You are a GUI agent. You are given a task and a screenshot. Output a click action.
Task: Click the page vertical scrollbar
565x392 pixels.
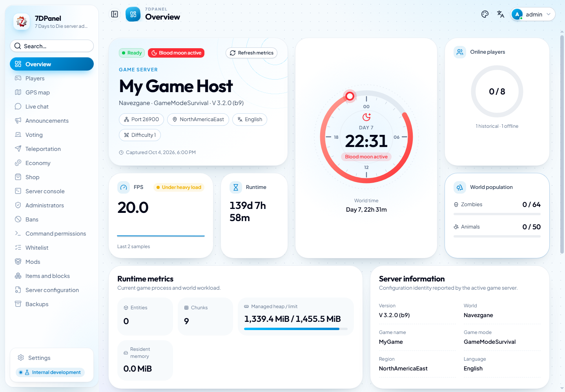pyautogui.click(x=562, y=145)
